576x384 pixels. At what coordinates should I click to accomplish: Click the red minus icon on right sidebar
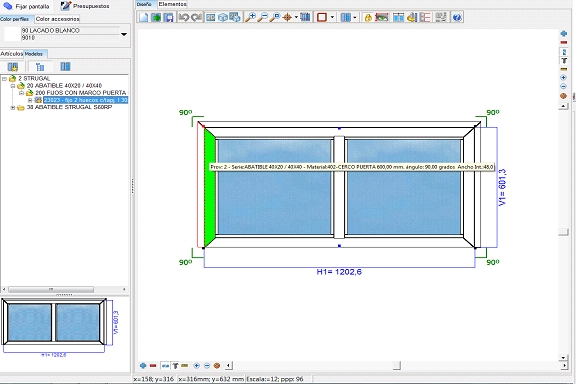pos(564,43)
